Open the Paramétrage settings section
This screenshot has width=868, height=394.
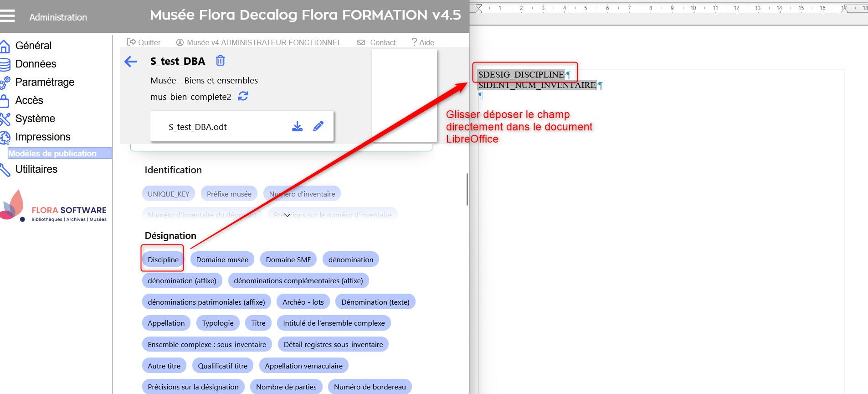tap(44, 82)
